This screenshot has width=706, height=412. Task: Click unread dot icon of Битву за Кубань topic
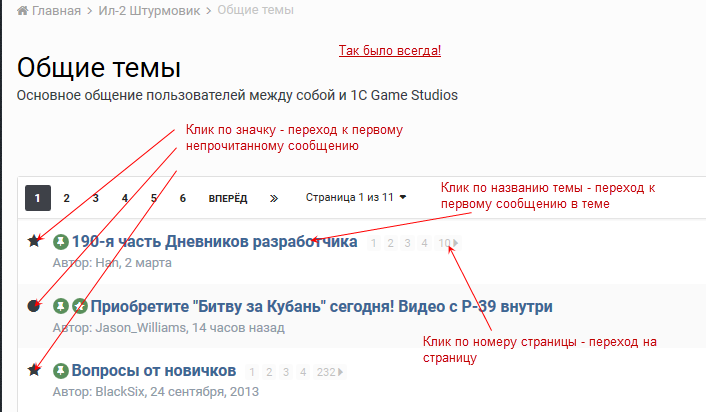[34, 306]
